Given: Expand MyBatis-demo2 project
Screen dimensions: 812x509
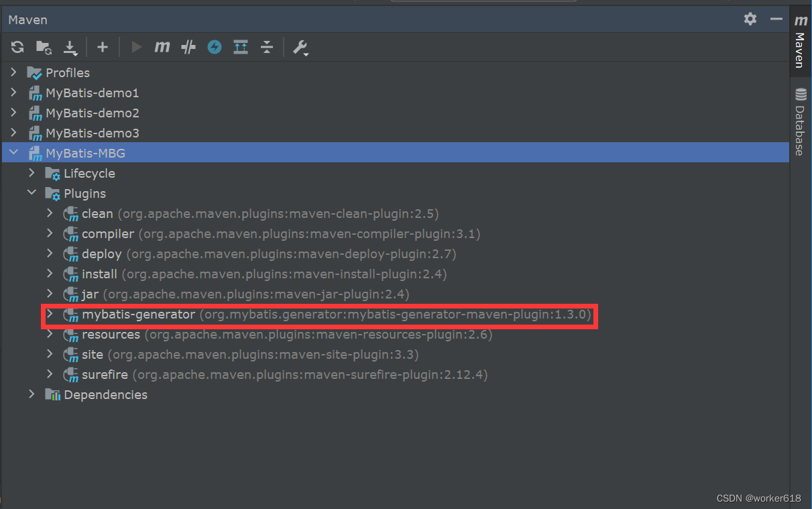Looking at the screenshot, I should coord(13,113).
